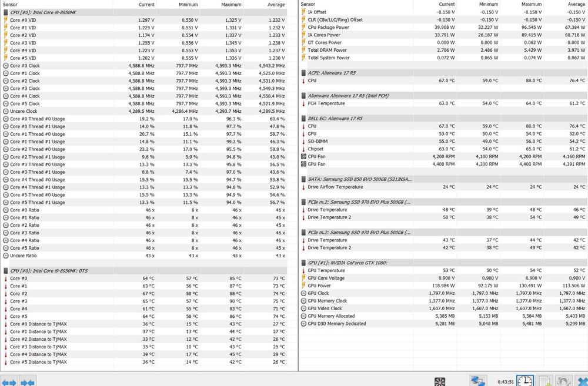Select the PCH Temperature row
588x386 pixels.
tap(326, 103)
